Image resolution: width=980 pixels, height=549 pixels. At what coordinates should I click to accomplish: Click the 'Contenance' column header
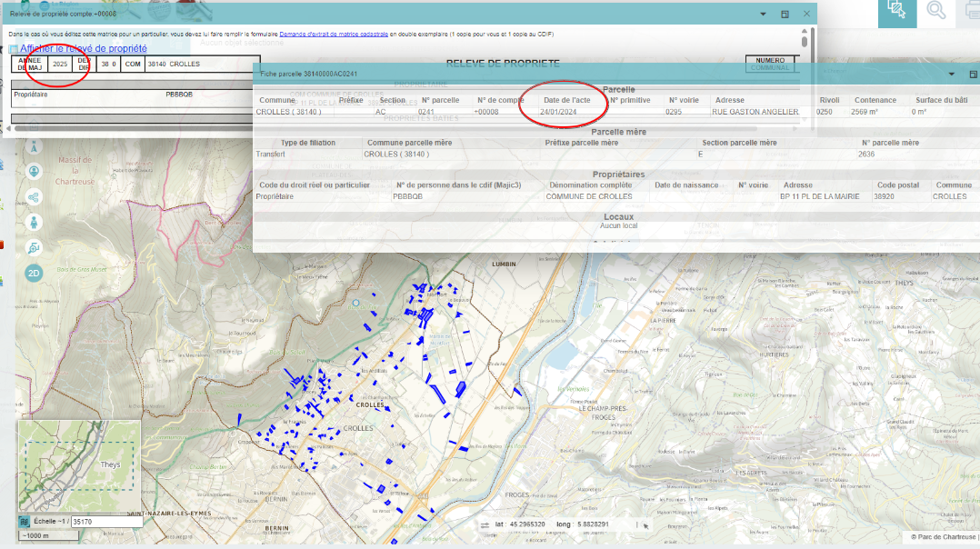875,100
